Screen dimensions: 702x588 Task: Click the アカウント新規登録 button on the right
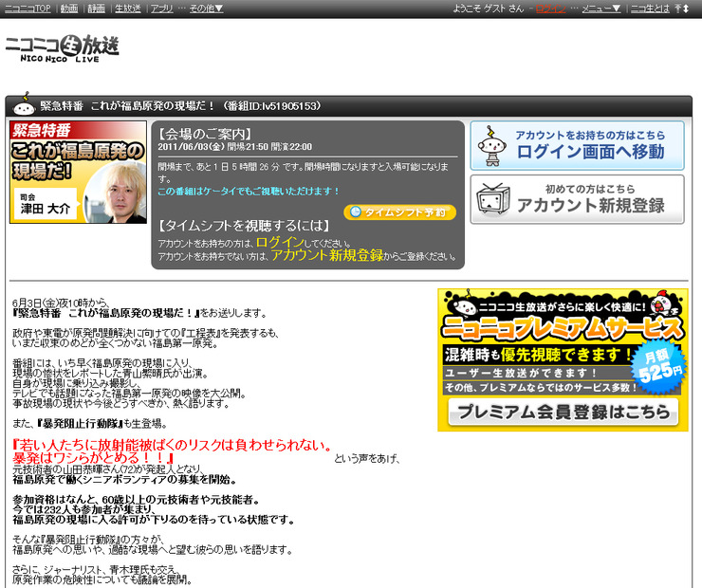coord(577,199)
